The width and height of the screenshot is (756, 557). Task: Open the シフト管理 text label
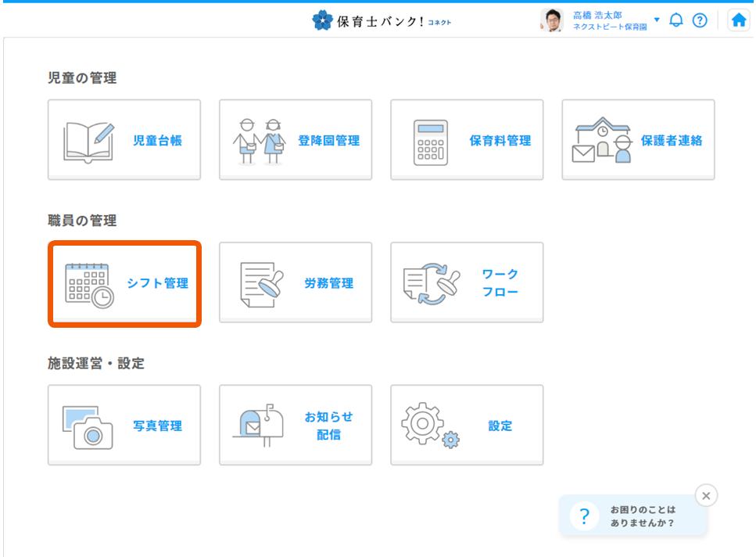point(157,283)
